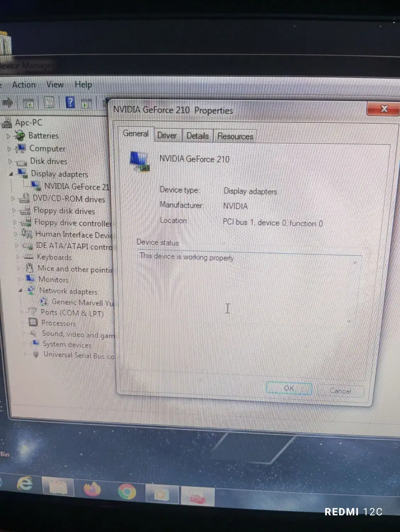Select the System devices tree item
The image size is (400, 532).
(x=67, y=344)
